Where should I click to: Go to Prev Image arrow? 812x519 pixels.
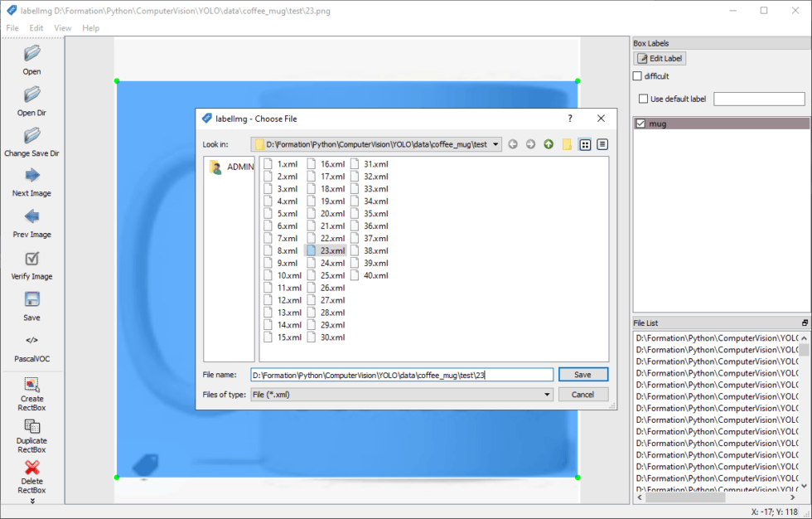tap(31, 216)
